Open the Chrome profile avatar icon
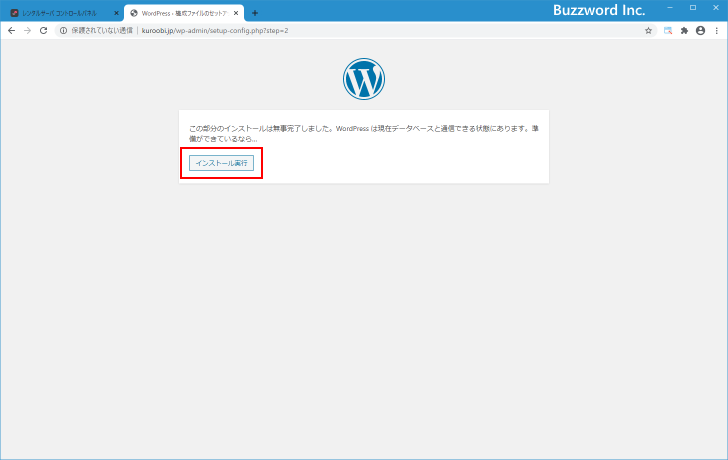The width and height of the screenshot is (728, 460). 700,31
